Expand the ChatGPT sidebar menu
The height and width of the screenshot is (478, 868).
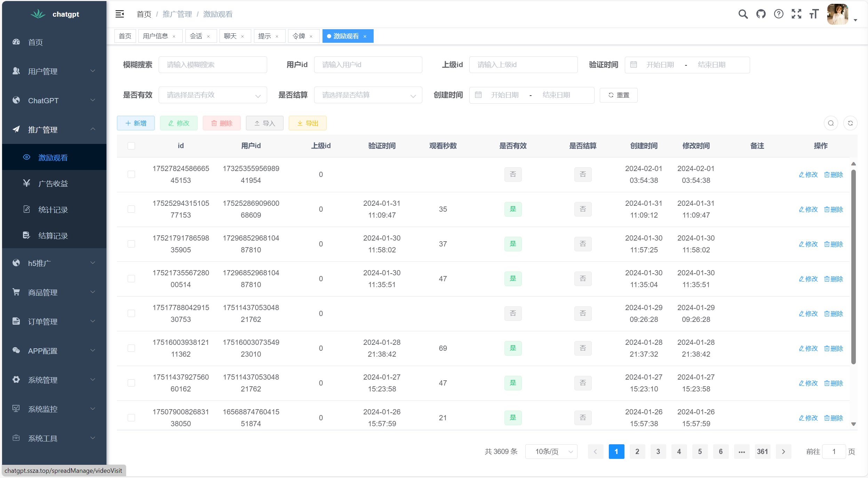point(54,100)
